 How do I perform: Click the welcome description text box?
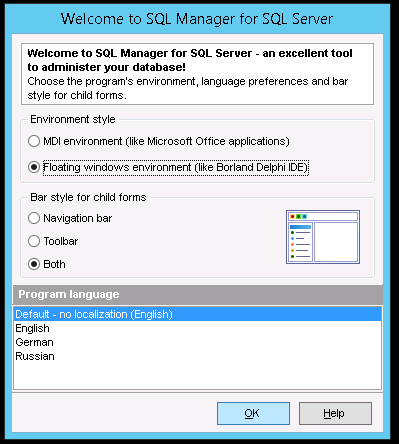tap(197, 74)
